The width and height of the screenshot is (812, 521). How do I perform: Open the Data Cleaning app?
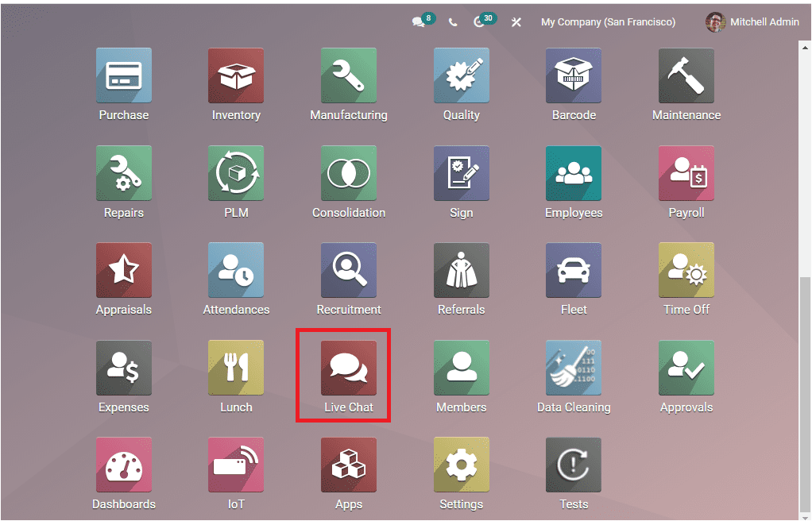click(x=574, y=368)
